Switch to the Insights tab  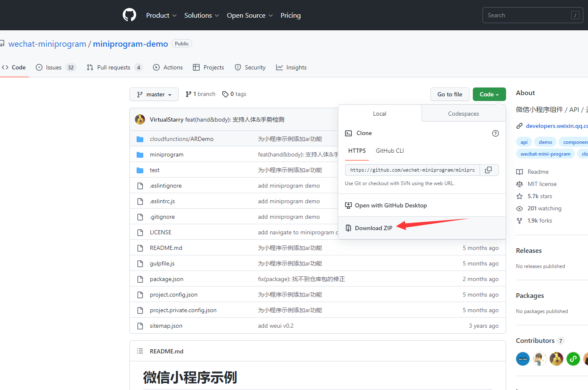291,67
